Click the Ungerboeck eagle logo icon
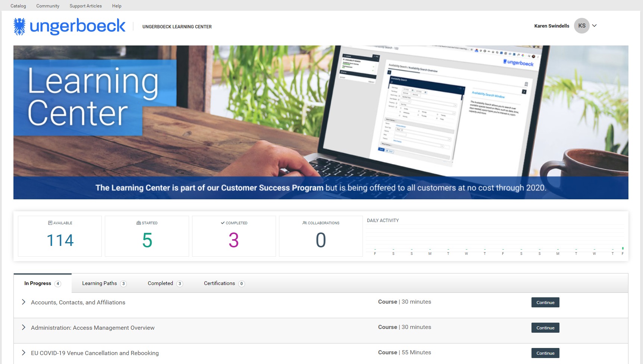 point(19,26)
